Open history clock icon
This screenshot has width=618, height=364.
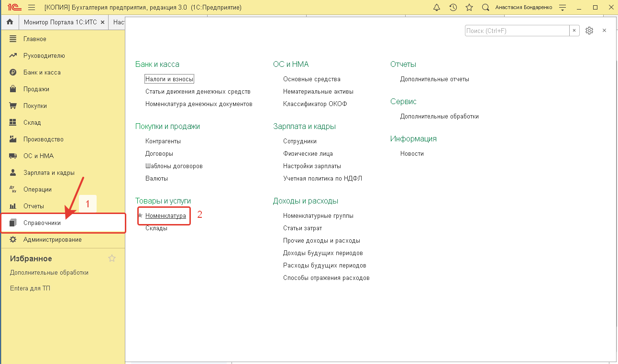pyautogui.click(x=452, y=8)
